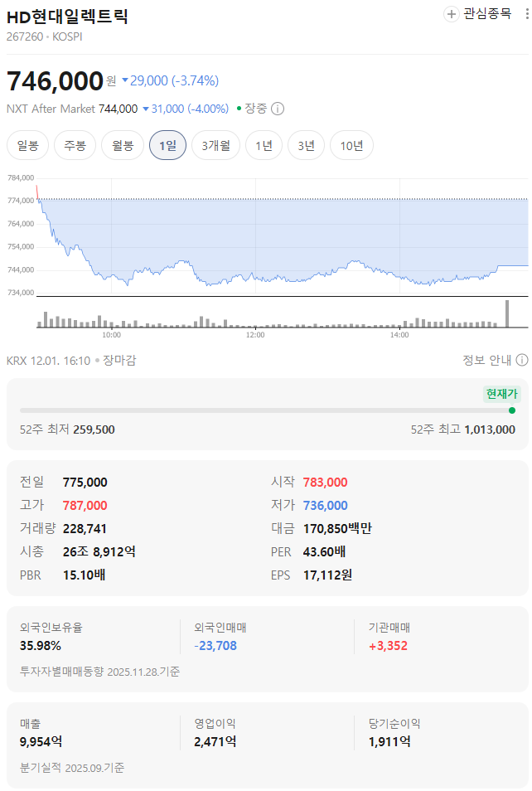The width and height of the screenshot is (532, 791).
Task: Click the 정보 안내 text link
Action: (487, 360)
